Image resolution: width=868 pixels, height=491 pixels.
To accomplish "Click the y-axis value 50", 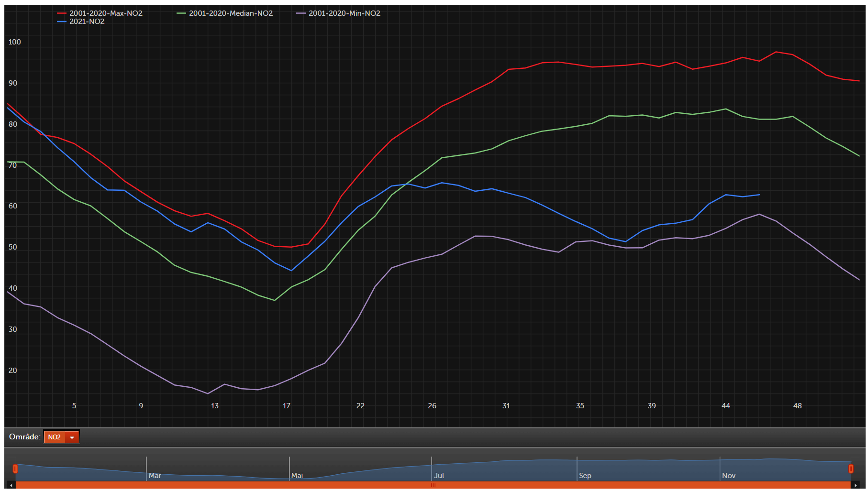I will [x=13, y=247].
